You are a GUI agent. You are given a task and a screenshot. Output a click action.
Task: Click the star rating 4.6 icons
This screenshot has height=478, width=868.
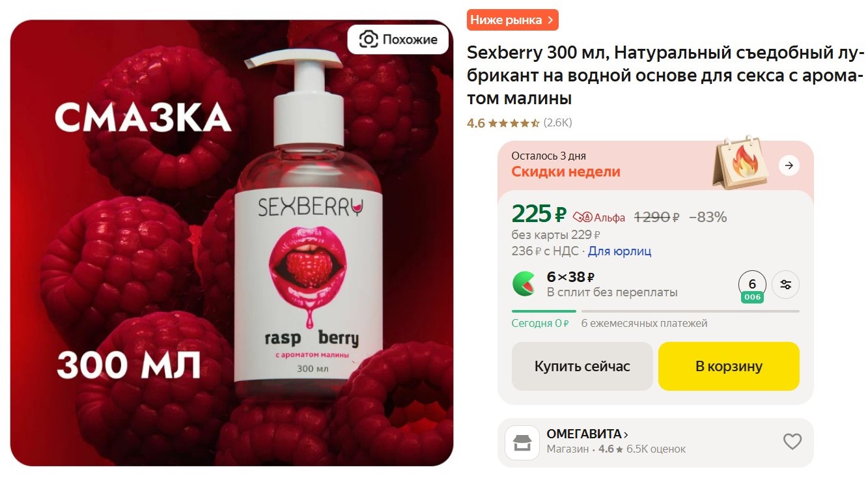(514, 123)
